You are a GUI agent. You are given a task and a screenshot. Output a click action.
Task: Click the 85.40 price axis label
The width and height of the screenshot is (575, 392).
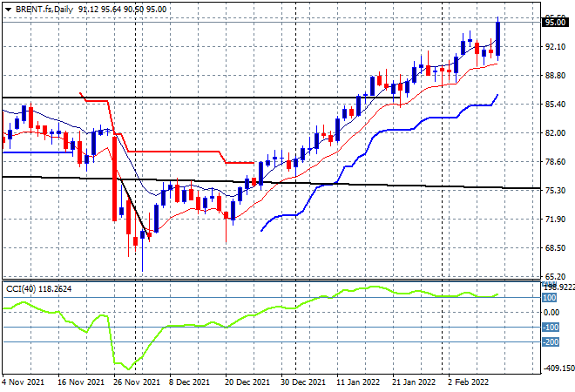click(x=555, y=105)
